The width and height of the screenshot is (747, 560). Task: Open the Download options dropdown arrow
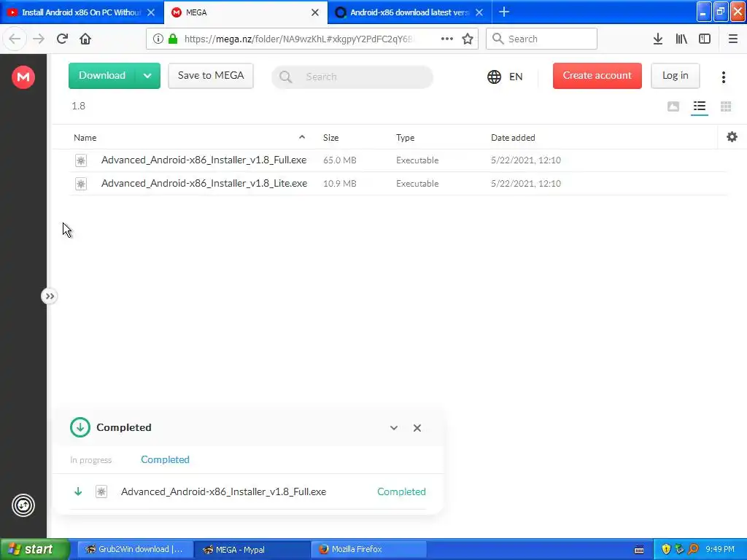(147, 76)
